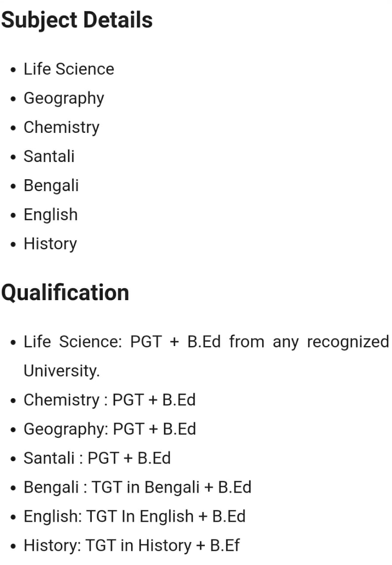The width and height of the screenshot is (392, 565).
Task: Click Geography in the subject list
Action: click(x=64, y=98)
